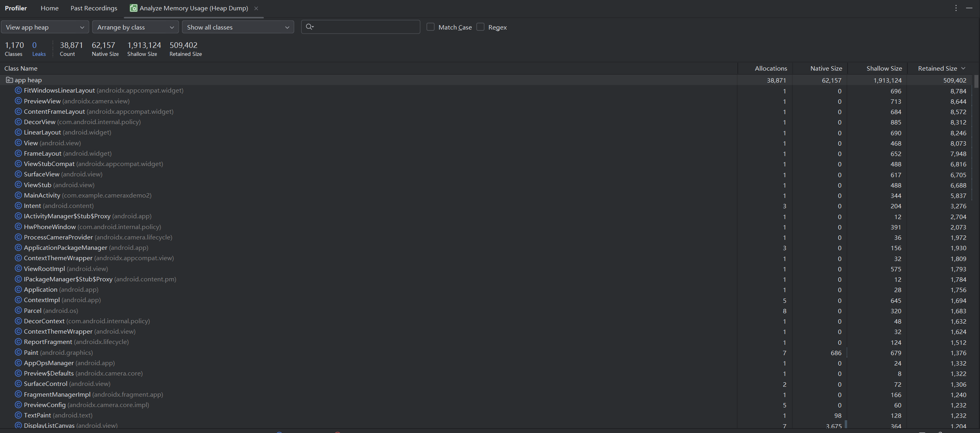The height and width of the screenshot is (433, 980).
Task: Click the PreviewView class icon
Action: [x=18, y=101]
